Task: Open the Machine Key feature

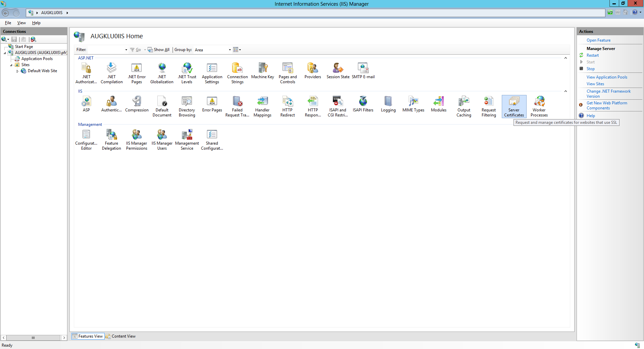Action: click(263, 71)
